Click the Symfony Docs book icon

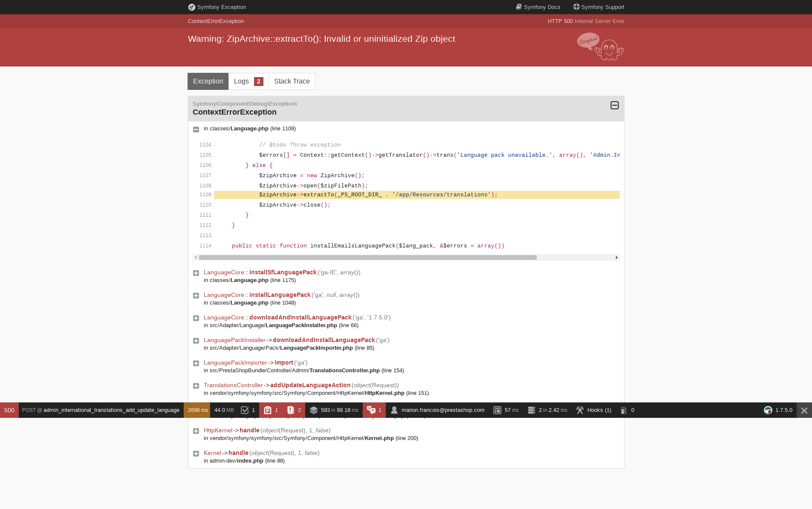tap(519, 7)
